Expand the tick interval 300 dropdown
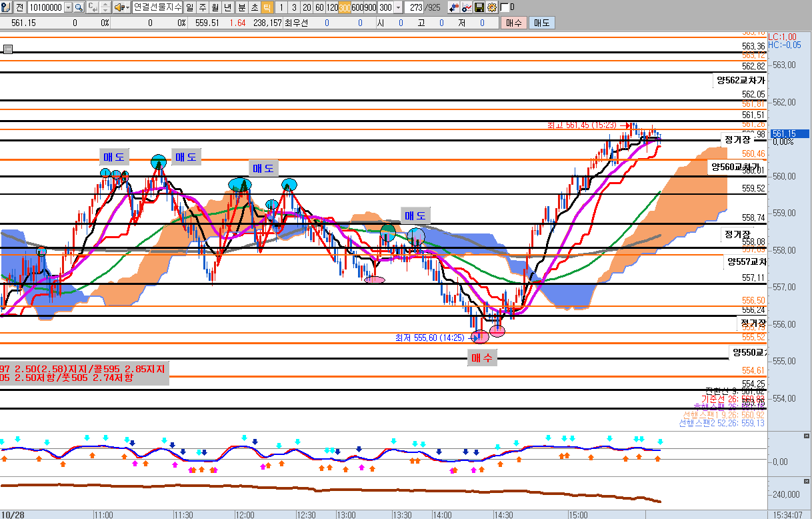Image resolution: width=812 pixels, height=519 pixels. pos(398,7)
